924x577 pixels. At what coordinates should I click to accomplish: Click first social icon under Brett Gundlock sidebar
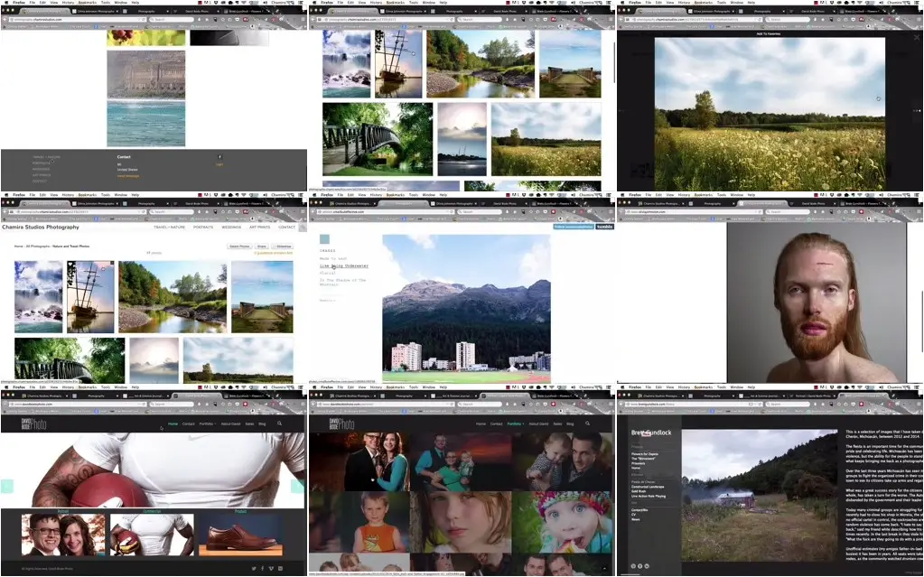(633, 566)
